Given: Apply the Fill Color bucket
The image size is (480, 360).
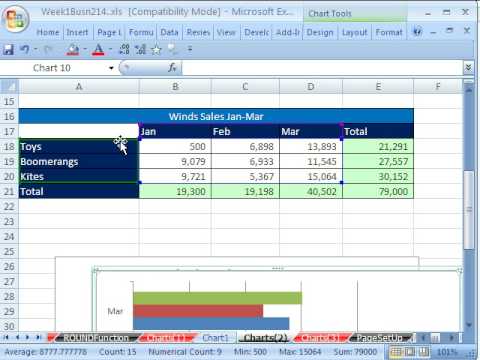Looking at the screenshot, I should (72, 50).
